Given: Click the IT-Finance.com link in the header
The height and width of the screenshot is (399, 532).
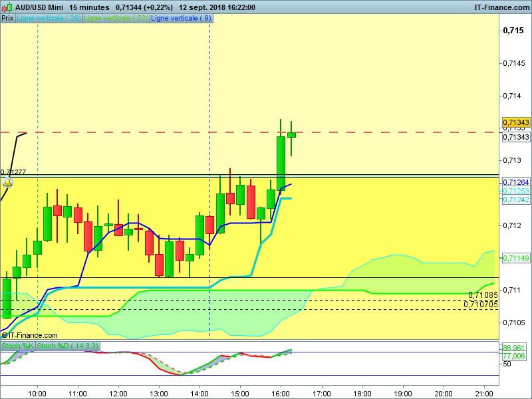Looking at the screenshot, I should click(502, 7).
